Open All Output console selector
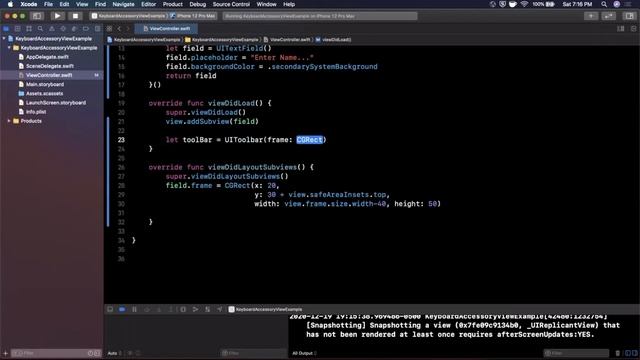Screen dimensions: 640x360 coord(304,353)
